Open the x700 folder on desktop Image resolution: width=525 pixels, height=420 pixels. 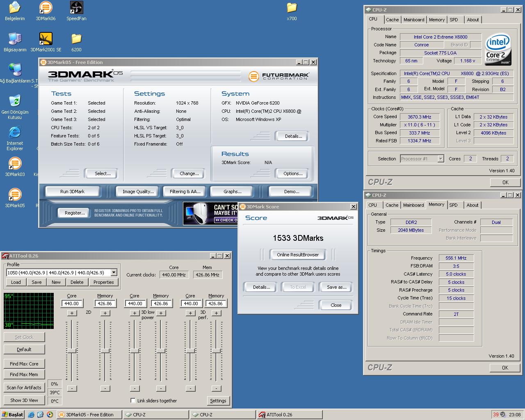pyautogui.click(x=292, y=11)
